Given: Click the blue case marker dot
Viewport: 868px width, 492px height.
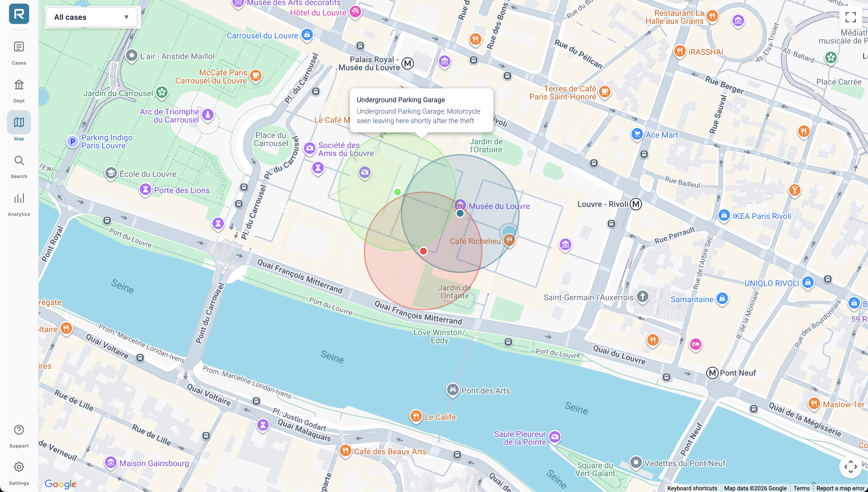Looking at the screenshot, I should [x=460, y=213].
